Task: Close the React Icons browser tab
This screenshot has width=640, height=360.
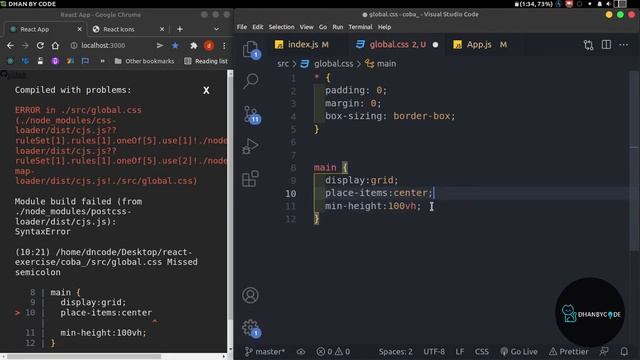Action: coord(162,29)
